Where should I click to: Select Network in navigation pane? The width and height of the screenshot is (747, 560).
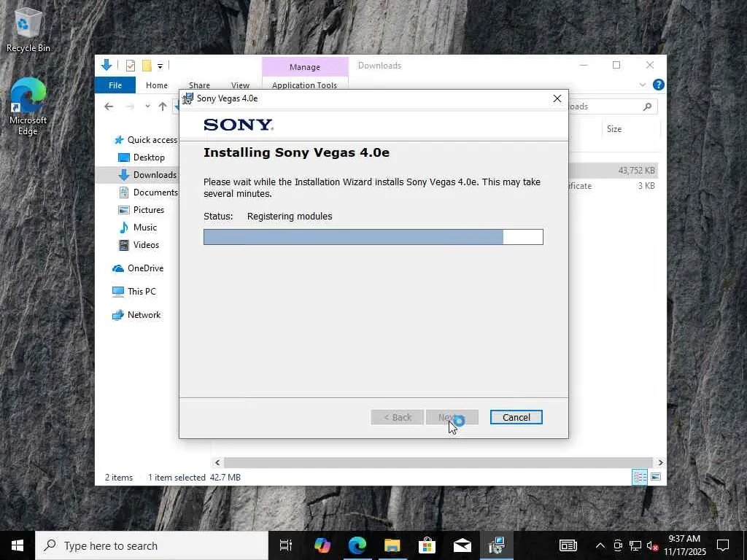coord(136,315)
